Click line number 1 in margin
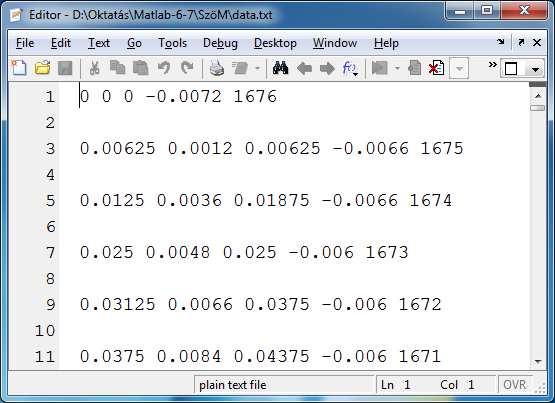 tap(50, 97)
